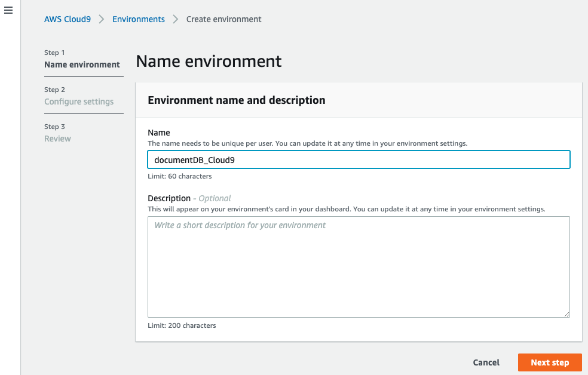Open the AWS Cloud9 breadcrumb link
The image size is (588, 375).
67,19
